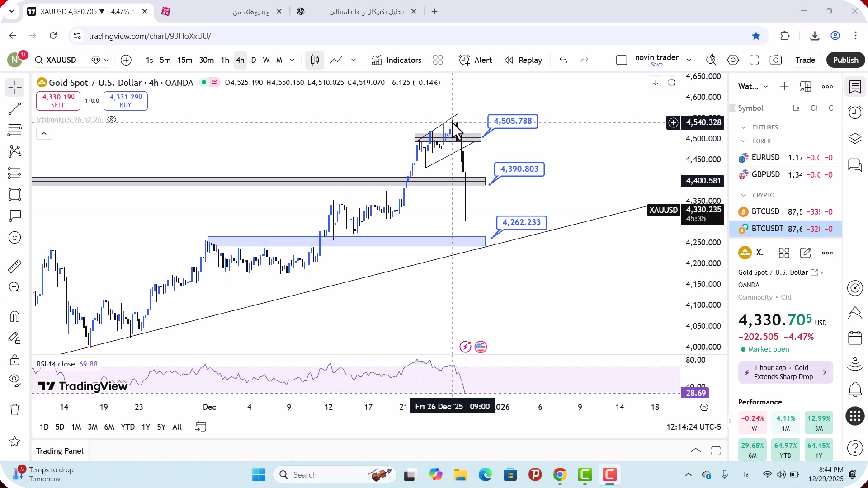Select the 1h timeframe
Viewport: 868px width, 488px height.
tap(225, 60)
